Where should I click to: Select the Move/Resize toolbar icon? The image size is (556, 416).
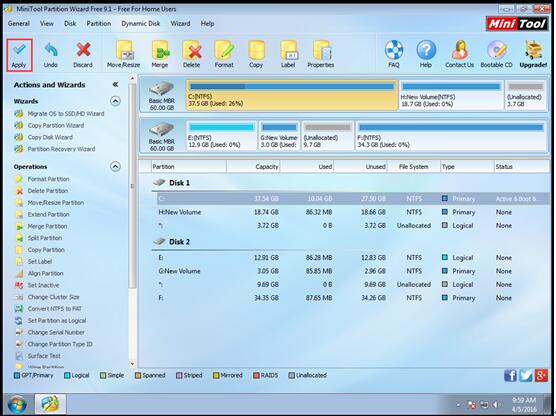[123, 54]
